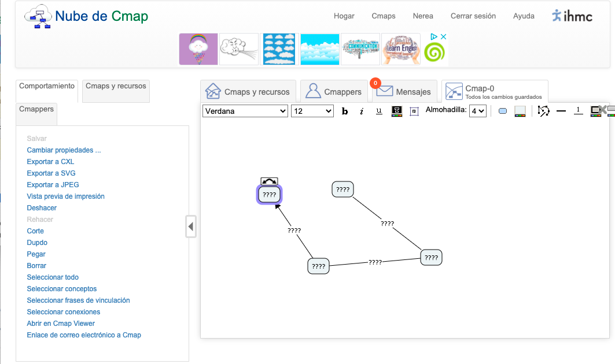Image resolution: width=615 pixels, height=364 pixels.
Task: Apply bold formatting to concept text
Action: [x=345, y=111]
